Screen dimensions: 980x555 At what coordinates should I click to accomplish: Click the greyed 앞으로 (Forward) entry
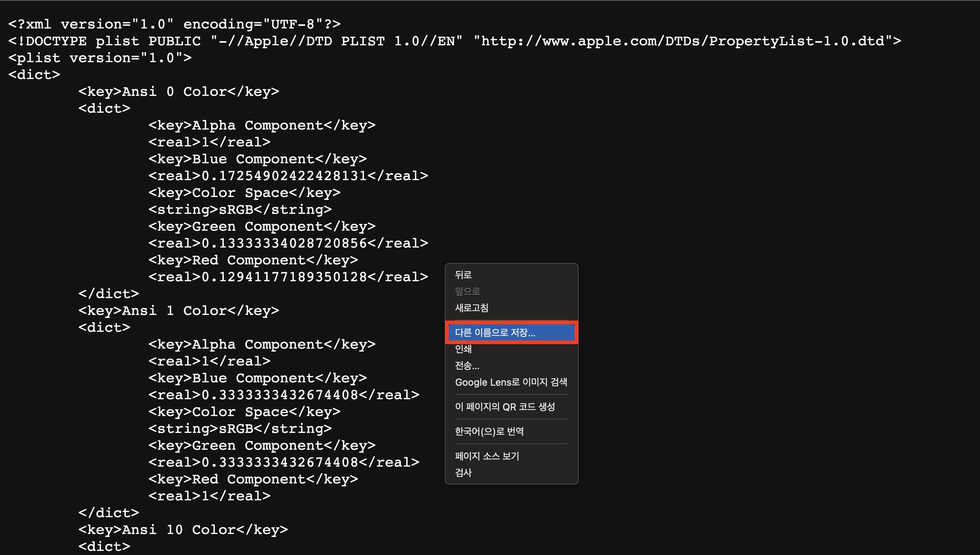pos(468,291)
